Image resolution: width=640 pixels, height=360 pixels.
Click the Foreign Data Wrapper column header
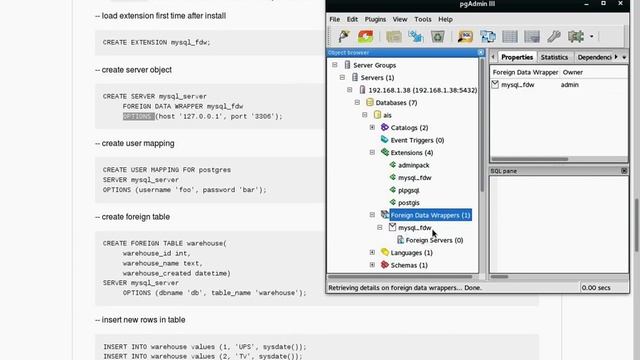click(x=525, y=72)
